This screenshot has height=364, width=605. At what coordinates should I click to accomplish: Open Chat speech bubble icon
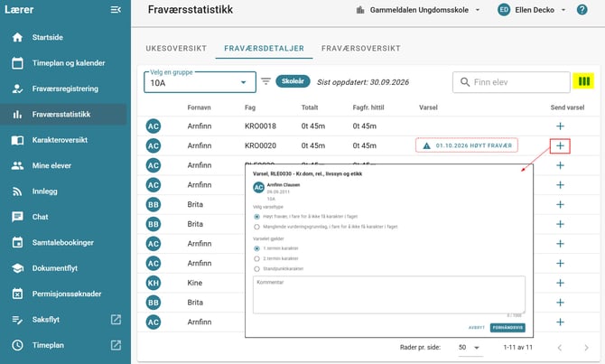pyautogui.click(x=17, y=217)
